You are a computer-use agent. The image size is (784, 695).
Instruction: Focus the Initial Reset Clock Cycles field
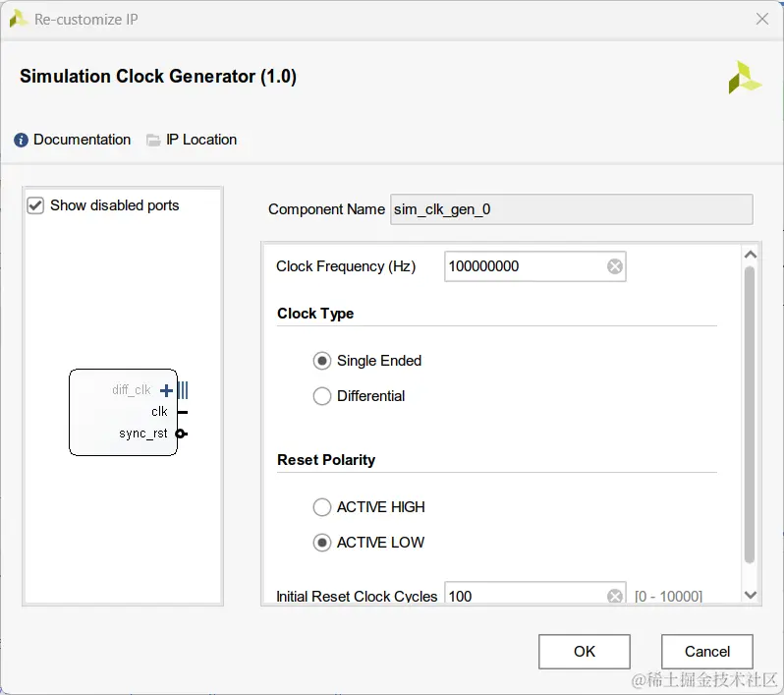click(x=535, y=594)
